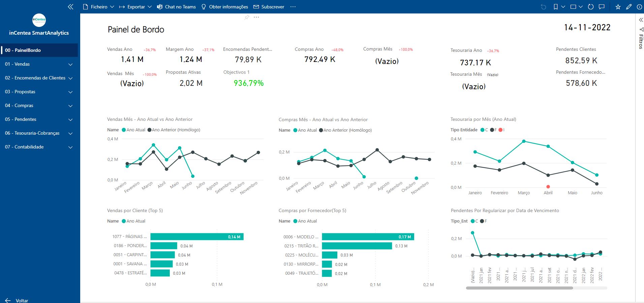Open 04 - Compras section

point(19,105)
